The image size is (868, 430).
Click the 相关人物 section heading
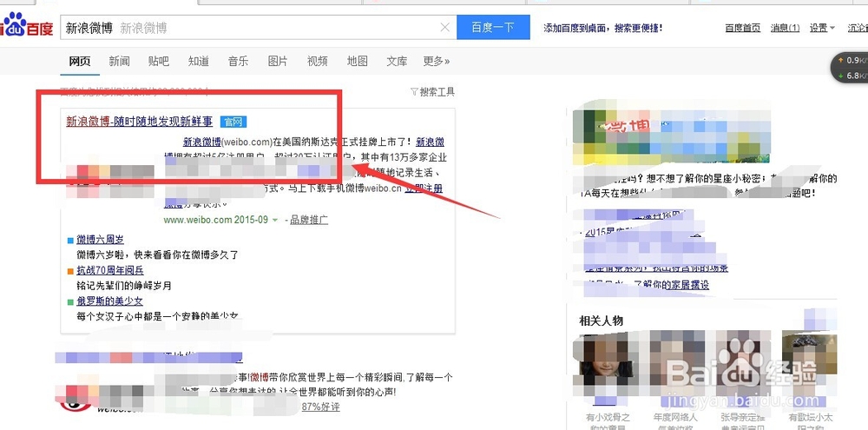pyautogui.click(x=602, y=321)
